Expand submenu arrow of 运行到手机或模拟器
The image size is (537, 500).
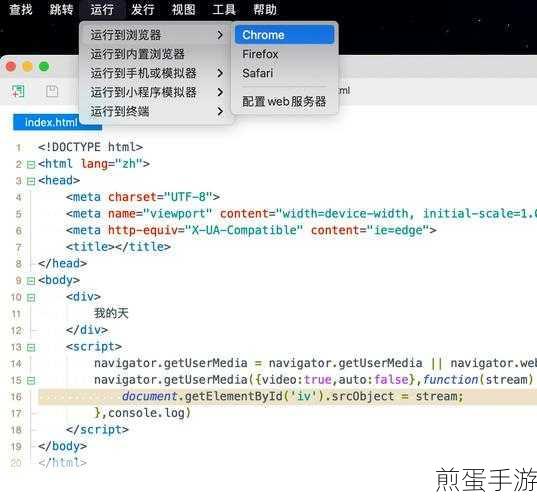[220, 73]
